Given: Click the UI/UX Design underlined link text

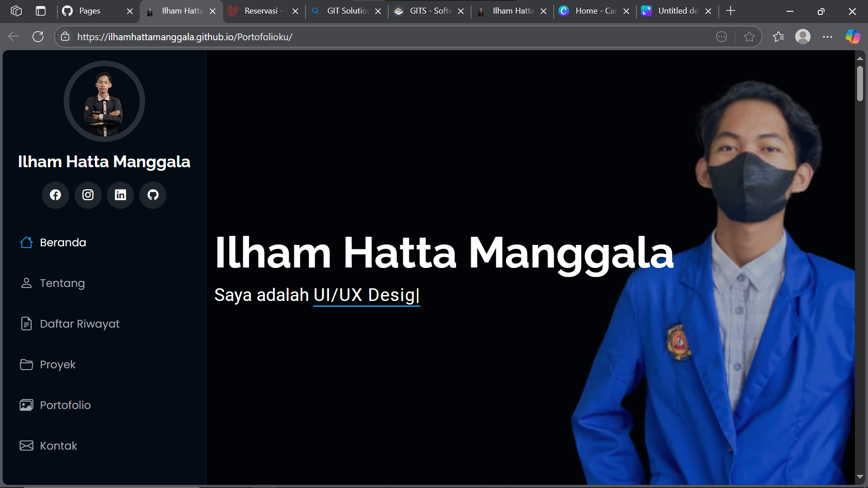Looking at the screenshot, I should click(366, 295).
